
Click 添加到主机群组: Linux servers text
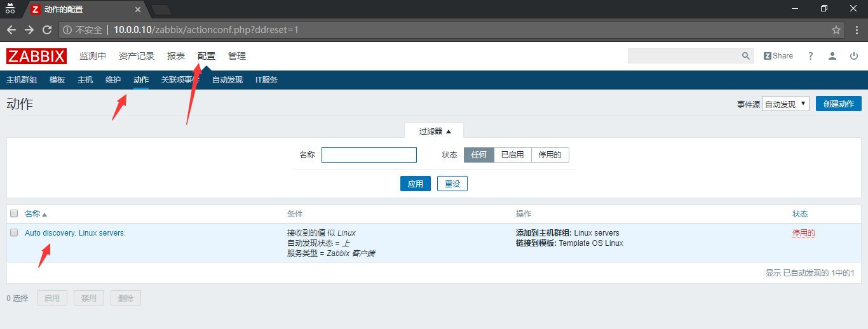[x=567, y=233]
